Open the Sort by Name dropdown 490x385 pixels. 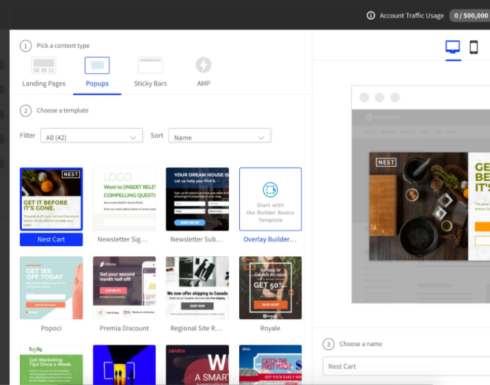click(220, 136)
